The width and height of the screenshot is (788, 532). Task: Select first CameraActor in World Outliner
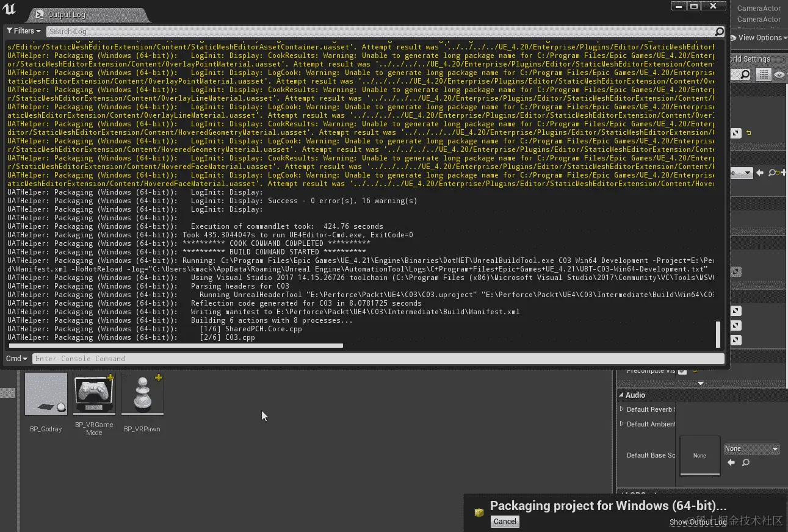(x=759, y=9)
